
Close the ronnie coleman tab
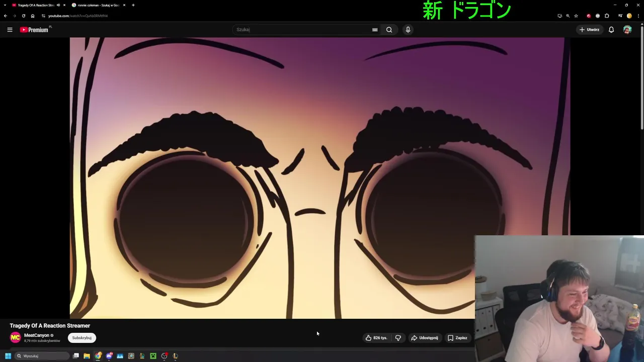pos(124,5)
